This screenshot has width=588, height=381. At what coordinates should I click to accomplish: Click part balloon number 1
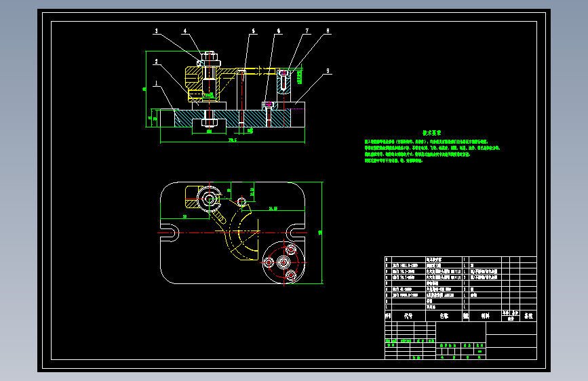156,83
